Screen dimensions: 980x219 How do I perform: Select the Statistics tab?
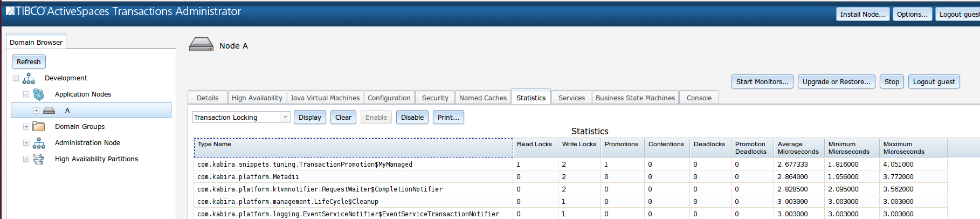pyautogui.click(x=531, y=97)
